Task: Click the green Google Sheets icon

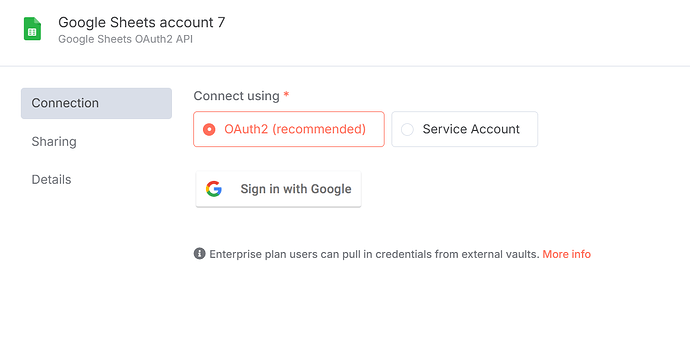Action: pyautogui.click(x=32, y=29)
